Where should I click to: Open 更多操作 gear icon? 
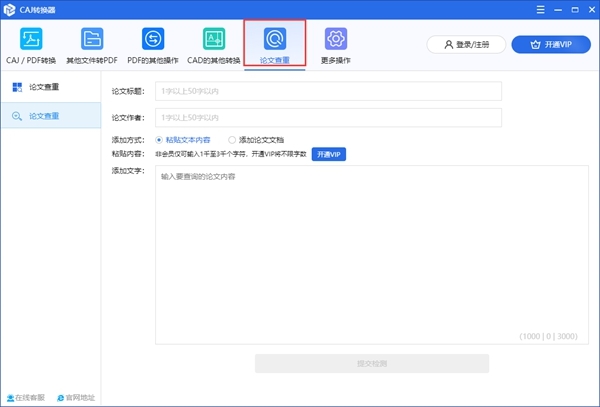coord(335,39)
